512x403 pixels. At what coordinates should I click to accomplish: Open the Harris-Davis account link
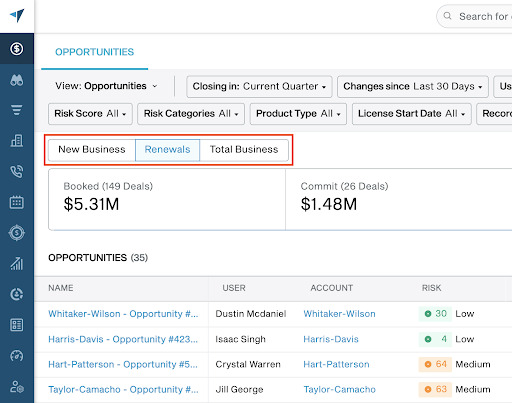[x=331, y=339]
